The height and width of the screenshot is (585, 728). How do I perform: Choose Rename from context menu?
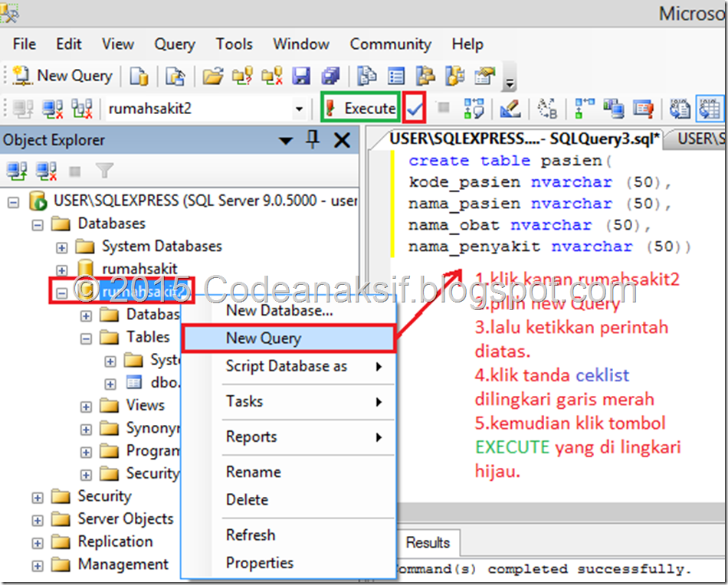(288, 472)
